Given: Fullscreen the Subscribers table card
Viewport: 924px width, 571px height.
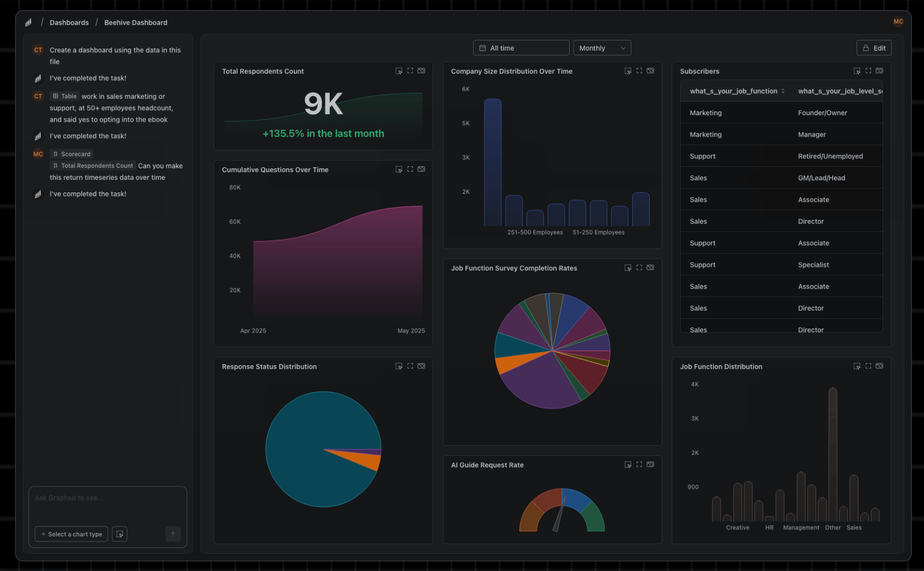Looking at the screenshot, I should [868, 71].
